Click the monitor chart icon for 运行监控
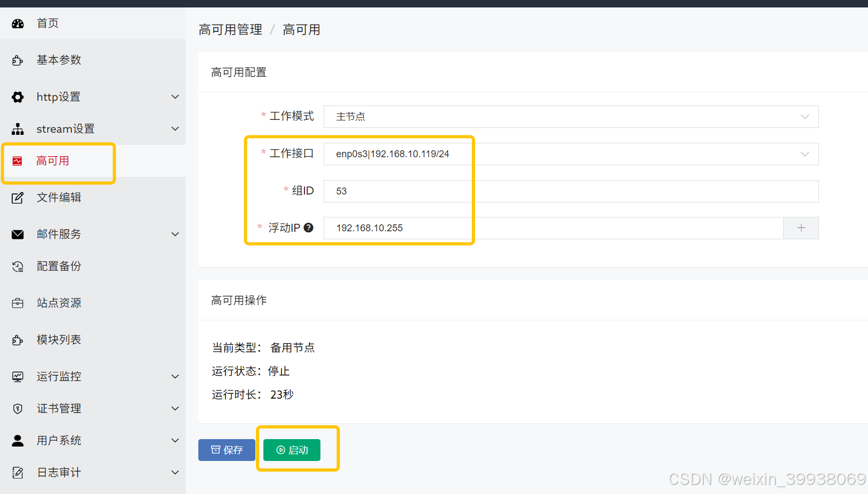Viewport: 868px width, 494px height. pos(18,377)
